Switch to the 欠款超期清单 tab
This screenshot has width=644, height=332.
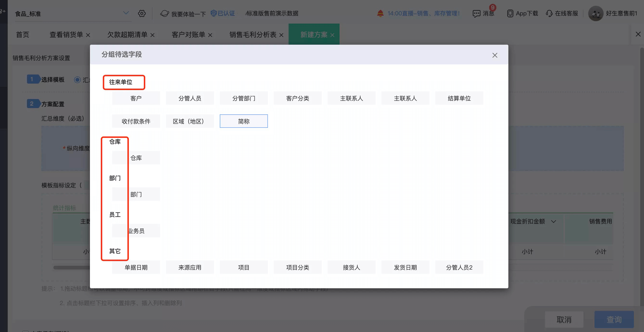click(x=127, y=35)
